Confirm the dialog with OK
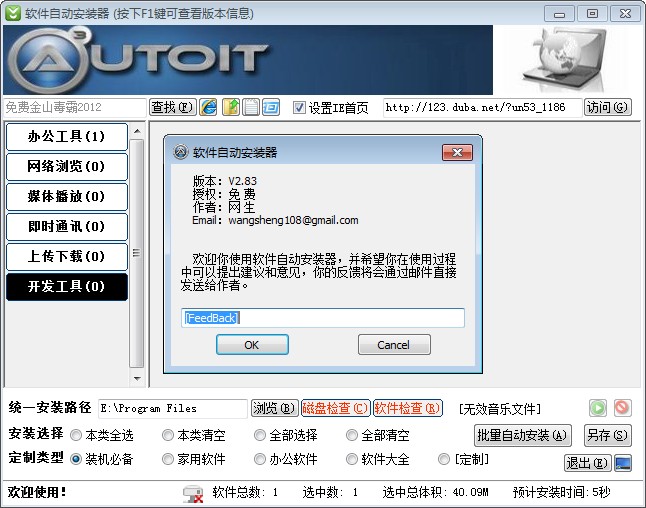The height and width of the screenshot is (508, 646). point(252,344)
